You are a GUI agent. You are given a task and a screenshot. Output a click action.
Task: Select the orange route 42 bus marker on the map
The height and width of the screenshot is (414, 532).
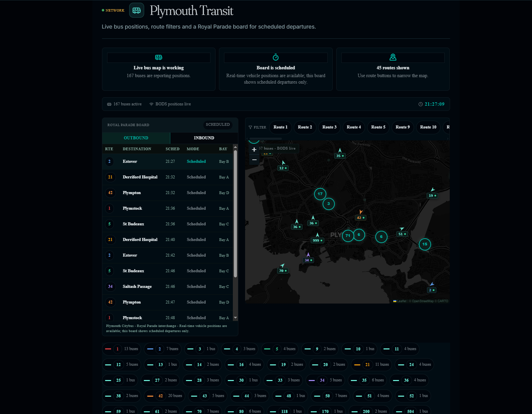[x=361, y=218]
